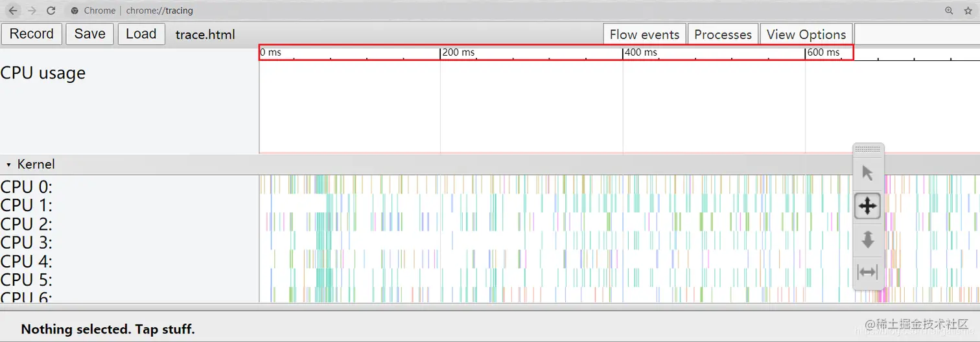The image size is (980, 342).
Task: Click the Chrome site info icon
Action: pyautogui.click(x=75, y=10)
